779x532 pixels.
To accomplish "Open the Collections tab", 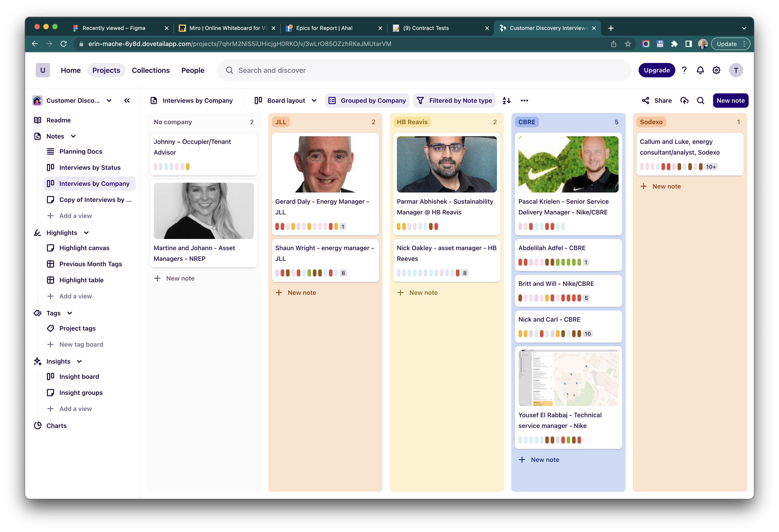I will (x=151, y=70).
